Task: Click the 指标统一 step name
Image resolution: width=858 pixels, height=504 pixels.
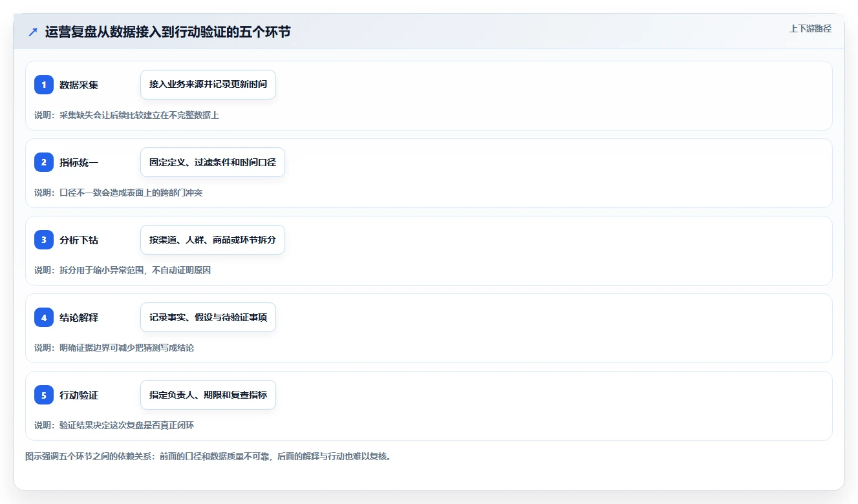Action: [x=79, y=162]
